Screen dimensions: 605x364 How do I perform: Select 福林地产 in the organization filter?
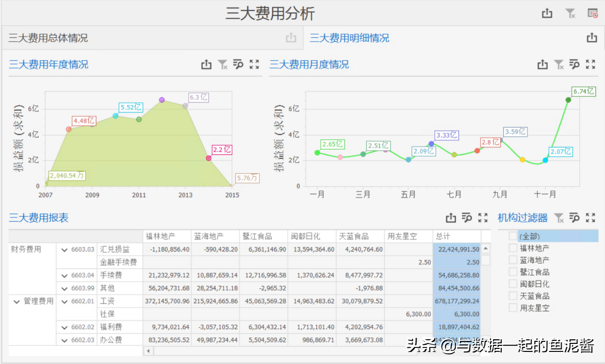[513, 248]
